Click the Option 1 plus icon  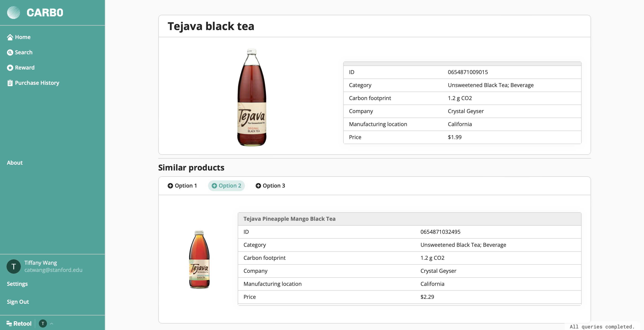[x=170, y=186]
